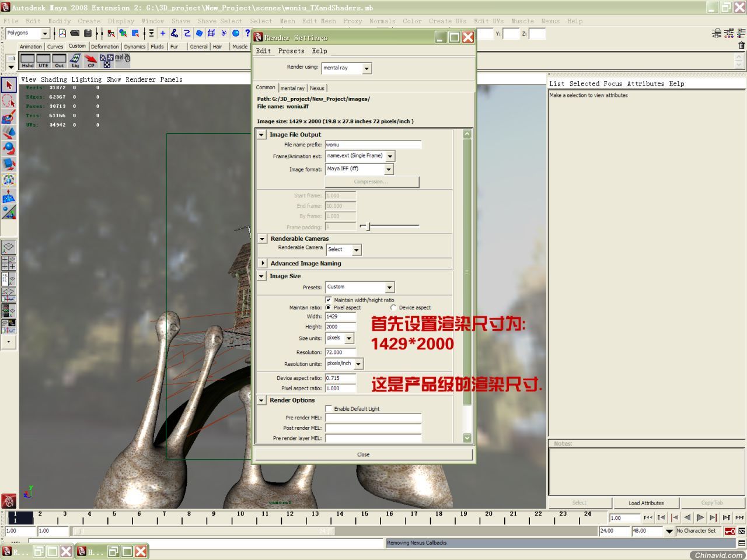Click the open scene folder icon
The height and width of the screenshot is (560, 747).
(x=75, y=33)
